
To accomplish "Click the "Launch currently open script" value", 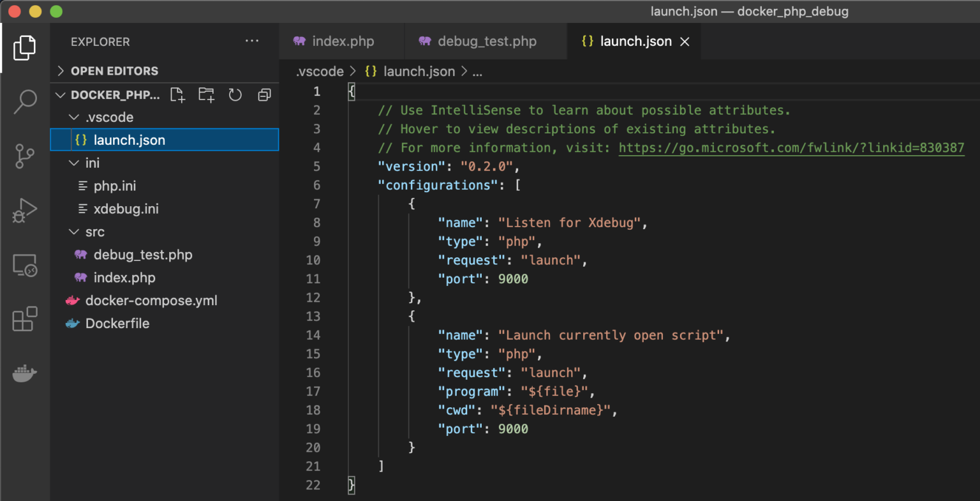I will tap(611, 336).
